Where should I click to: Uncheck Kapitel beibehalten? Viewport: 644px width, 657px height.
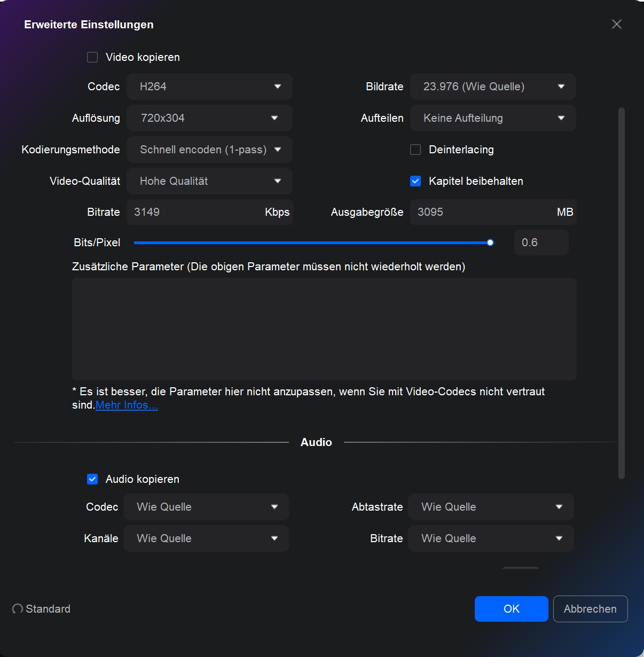click(415, 181)
